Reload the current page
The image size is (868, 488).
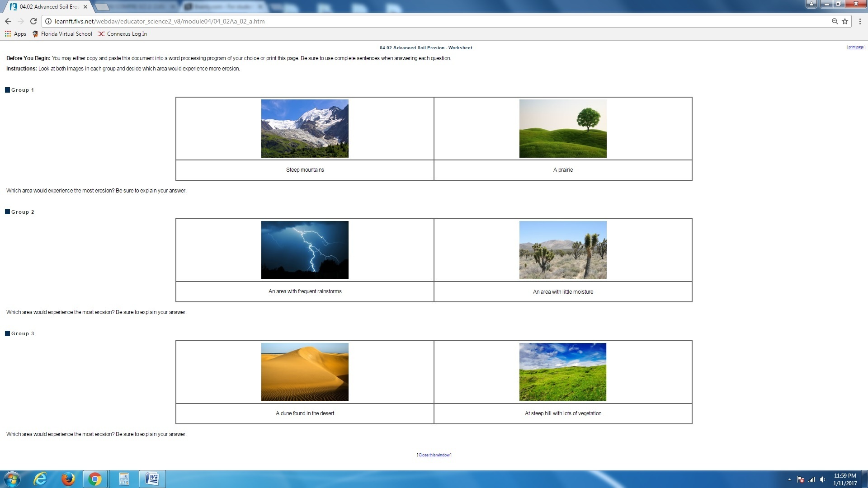pyautogui.click(x=33, y=21)
